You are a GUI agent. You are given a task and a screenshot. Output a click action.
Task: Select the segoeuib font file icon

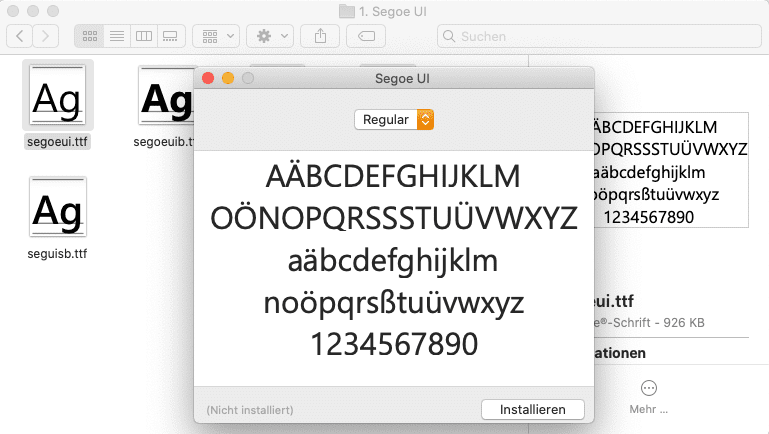coord(166,95)
